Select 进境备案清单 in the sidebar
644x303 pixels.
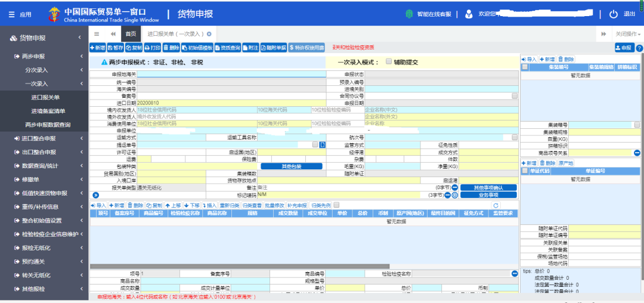[x=48, y=111]
